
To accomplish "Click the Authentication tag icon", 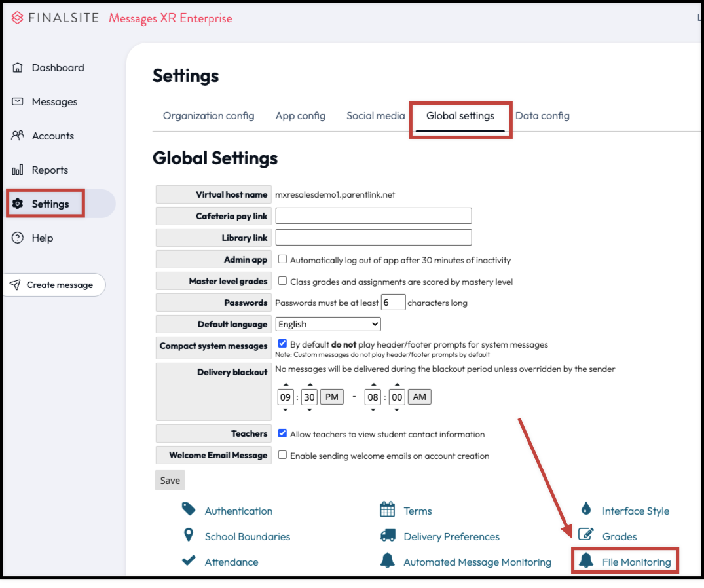I will click(189, 511).
